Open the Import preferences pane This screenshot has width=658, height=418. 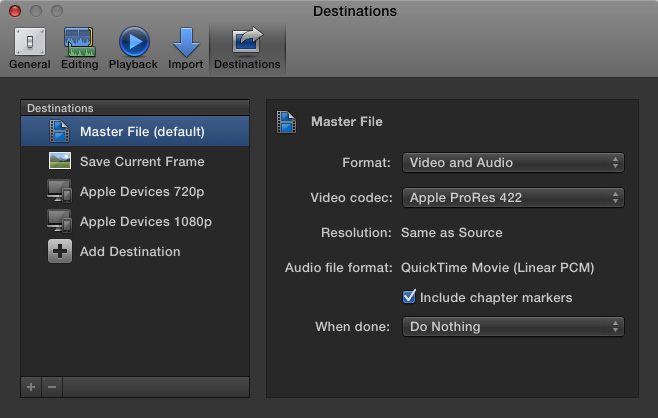185,49
